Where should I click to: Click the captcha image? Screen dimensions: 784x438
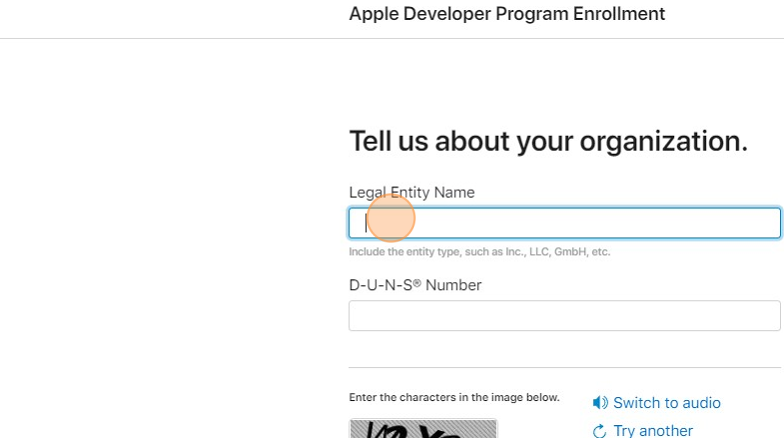click(423, 428)
